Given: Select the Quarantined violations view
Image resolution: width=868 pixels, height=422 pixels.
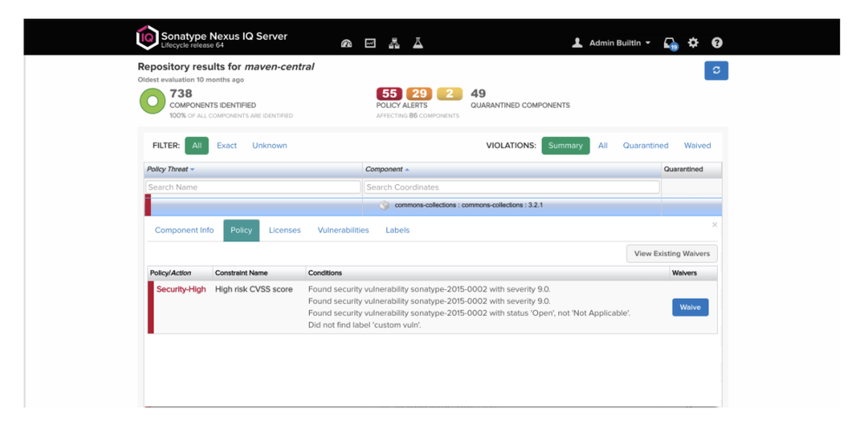Looking at the screenshot, I should click(x=646, y=146).
